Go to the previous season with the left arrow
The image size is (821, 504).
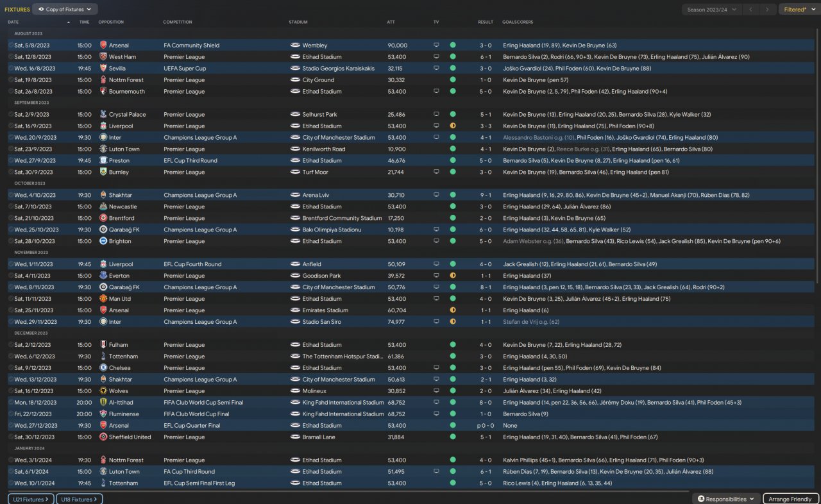pyautogui.click(x=752, y=10)
